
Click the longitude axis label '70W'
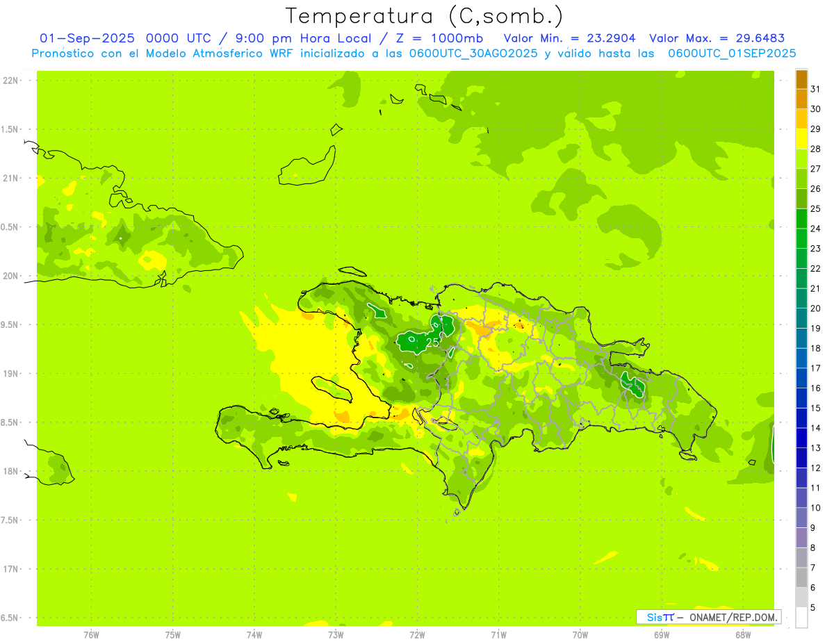point(580,635)
